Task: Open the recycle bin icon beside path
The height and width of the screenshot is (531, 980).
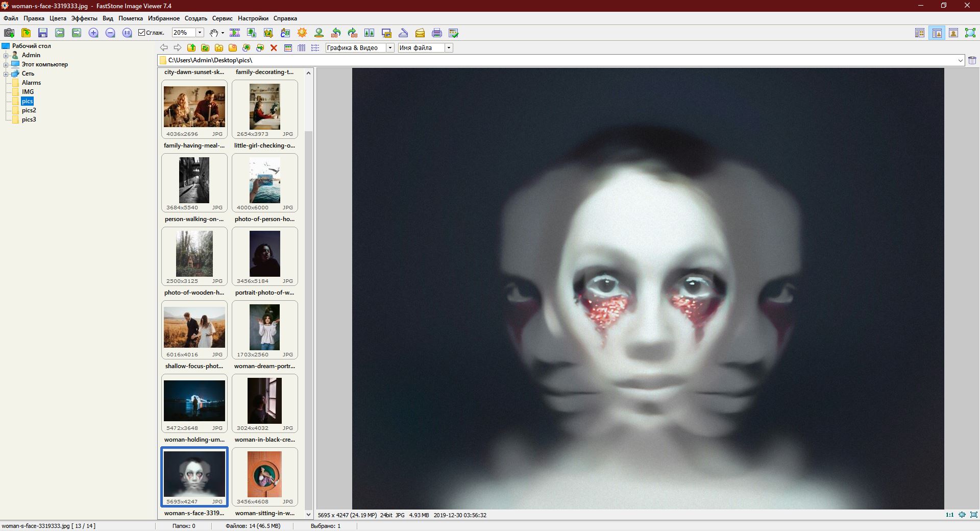Action: tap(972, 60)
